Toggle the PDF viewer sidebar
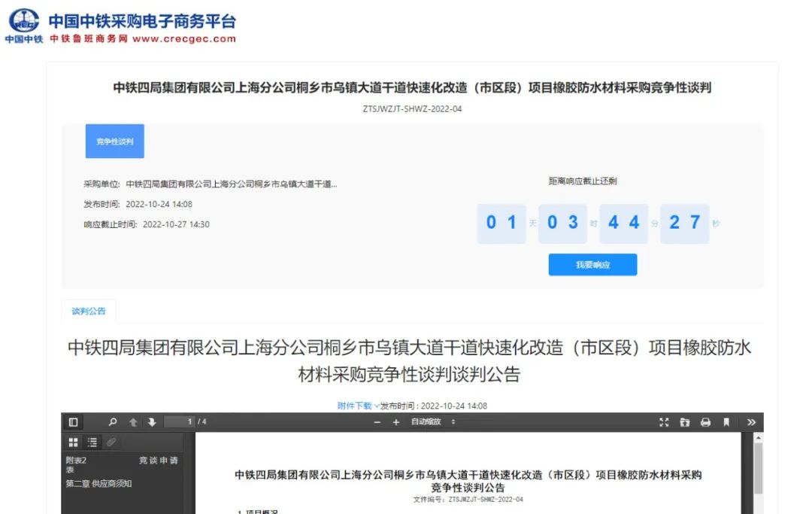 73,422
